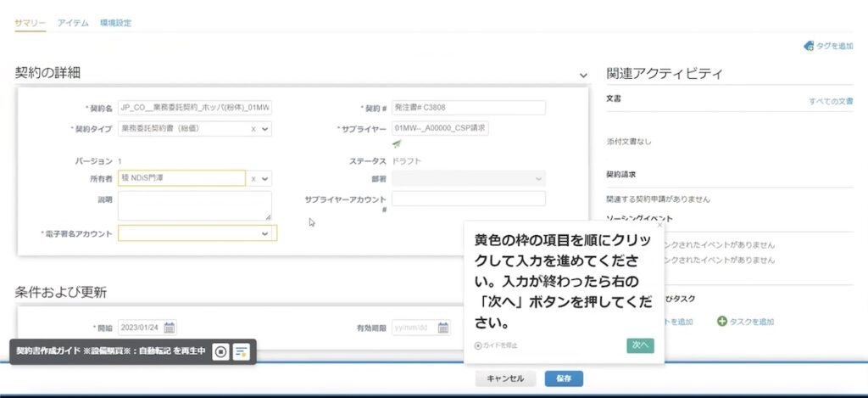Click the green plus icon for タスクを追加
The image size is (868, 398).
pyautogui.click(x=722, y=322)
